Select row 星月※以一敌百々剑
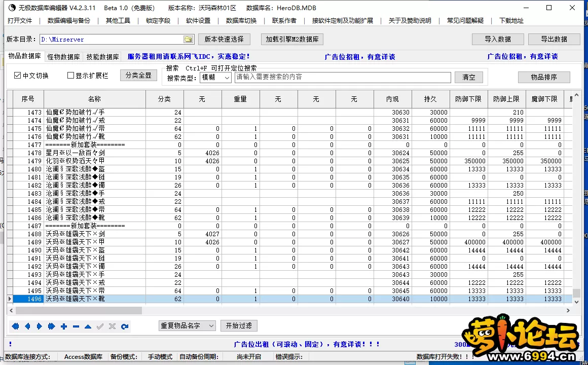Screen dimensions: 588x365 (x=289, y=153)
